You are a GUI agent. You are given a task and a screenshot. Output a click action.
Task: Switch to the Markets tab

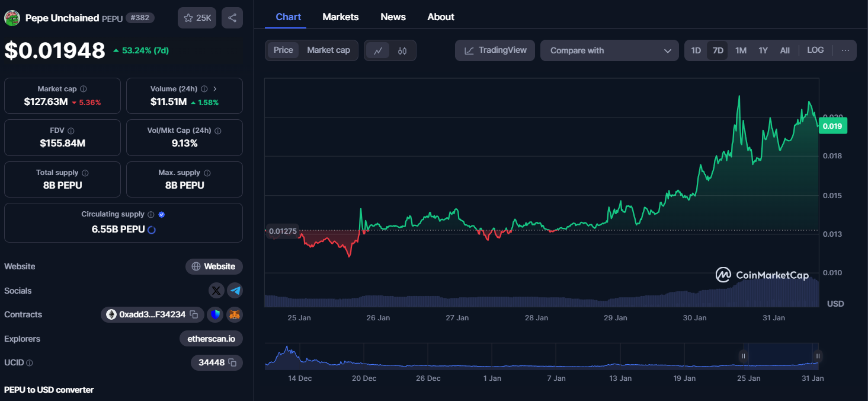coord(341,17)
